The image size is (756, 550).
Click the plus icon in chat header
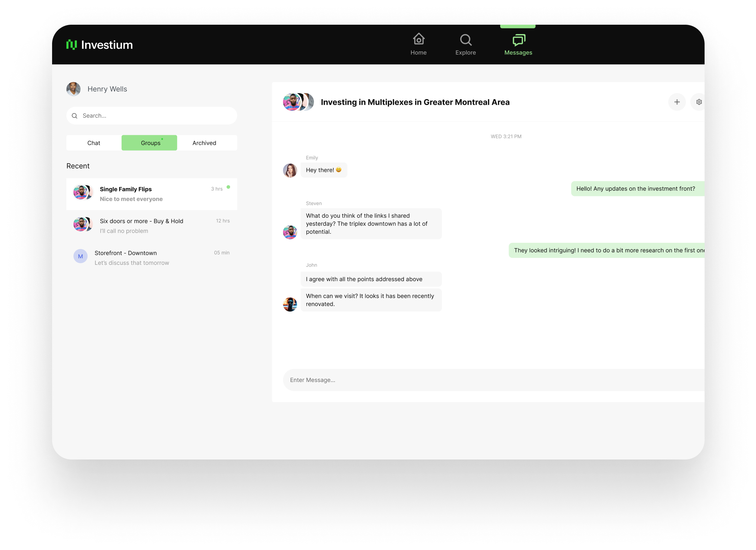677,102
